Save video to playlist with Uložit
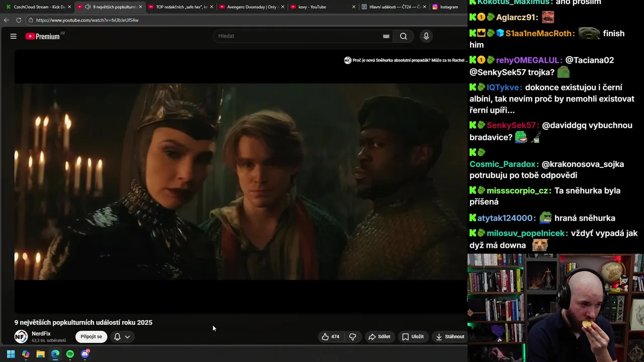Viewport: 644px width, 362px height. (413, 337)
